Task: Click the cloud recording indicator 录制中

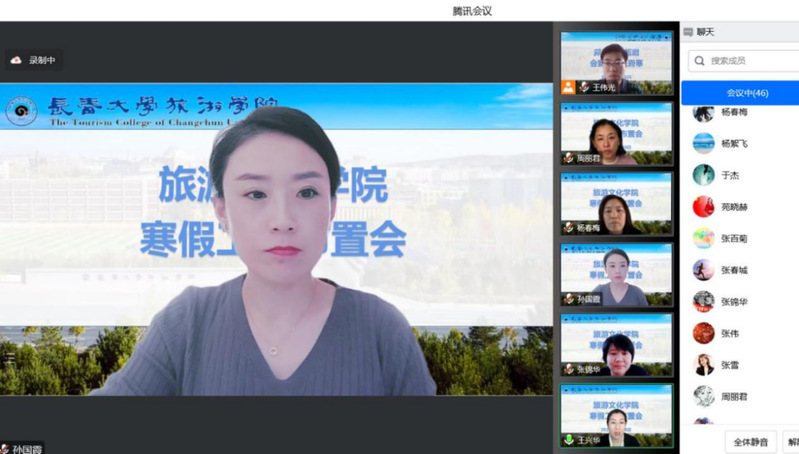Action: [34, 60]
